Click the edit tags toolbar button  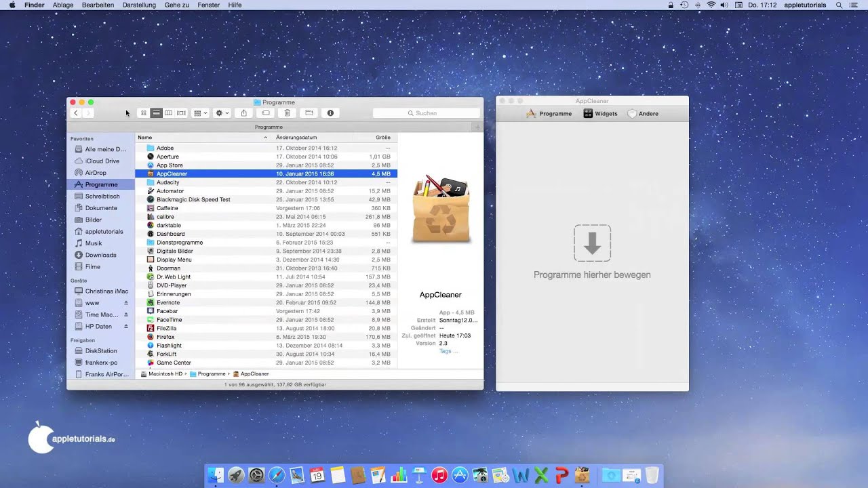click(x=266, y=113)
